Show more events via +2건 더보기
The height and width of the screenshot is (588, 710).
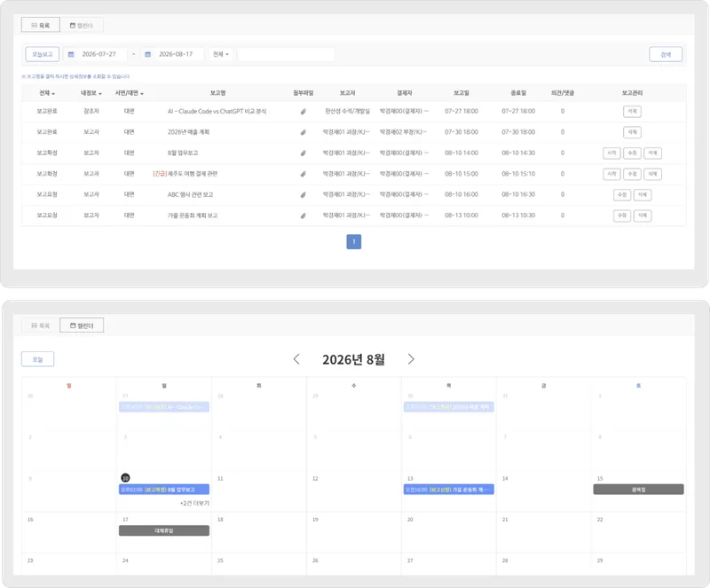[194, 504]
